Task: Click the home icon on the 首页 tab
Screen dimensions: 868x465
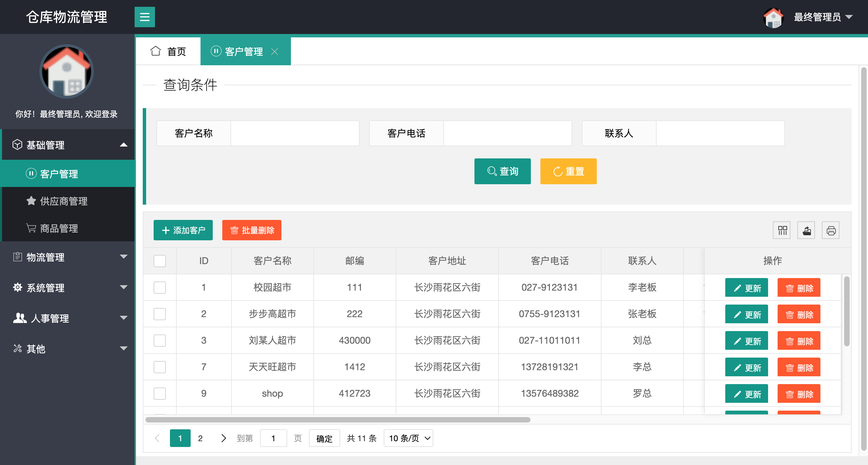Action: pos(156,51)
